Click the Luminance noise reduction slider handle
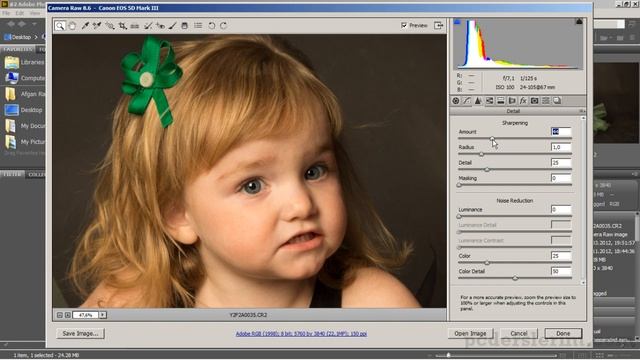 coord(459,216)
